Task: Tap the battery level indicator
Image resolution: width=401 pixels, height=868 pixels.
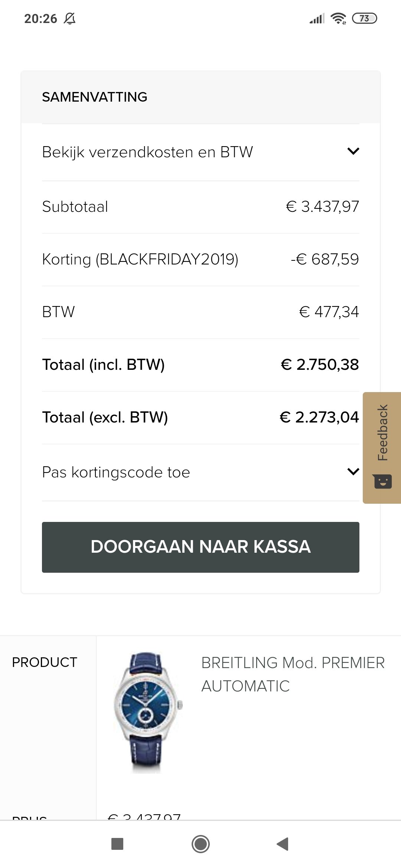Action: point(365,18)
